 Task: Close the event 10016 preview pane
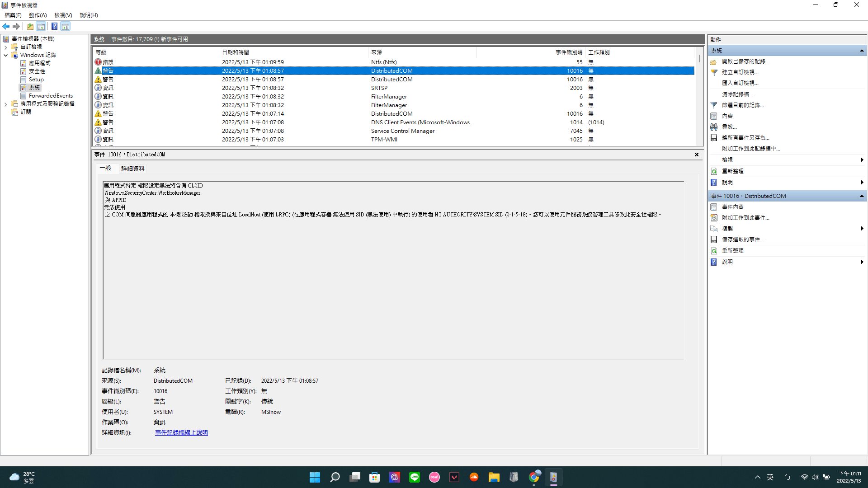pyautogui.click(x=697, y=155)
